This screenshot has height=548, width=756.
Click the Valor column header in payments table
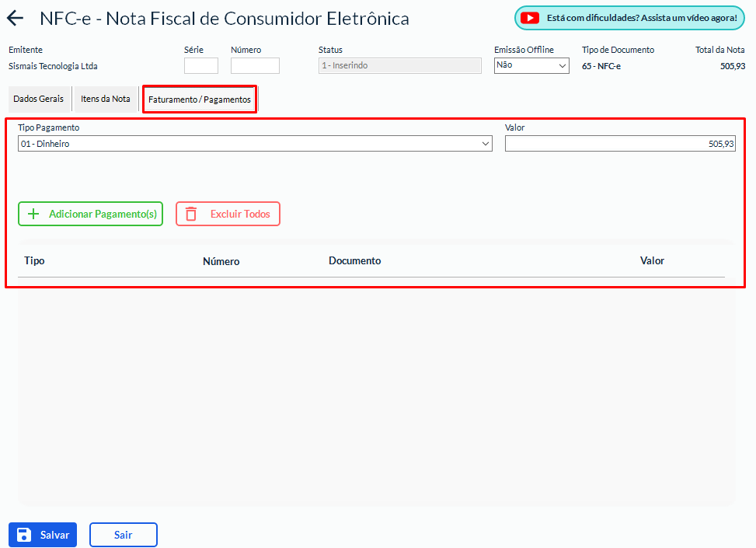tap(652, 261)
